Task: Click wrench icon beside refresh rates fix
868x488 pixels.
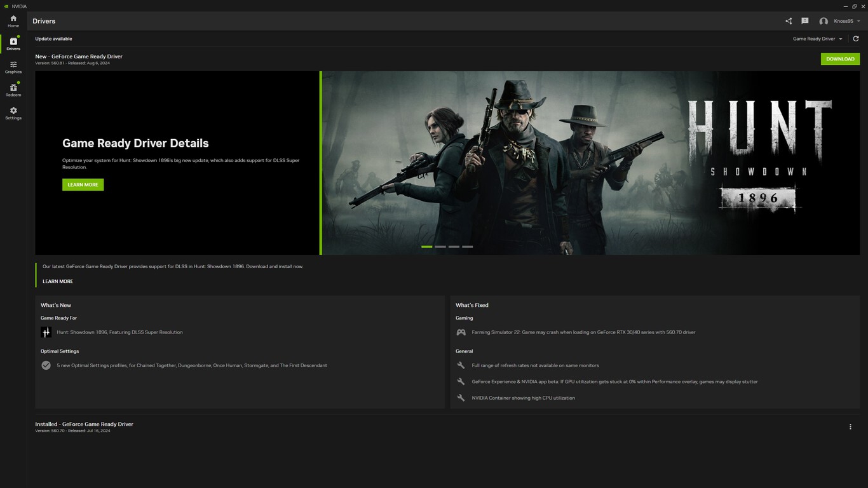Action: (461, 365)
